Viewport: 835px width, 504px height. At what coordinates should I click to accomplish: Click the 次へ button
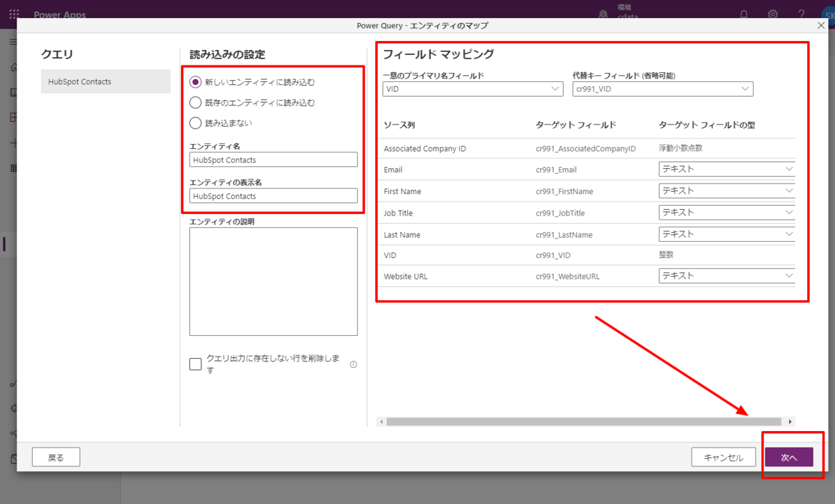pyautogui.click(x=788, y=457)
